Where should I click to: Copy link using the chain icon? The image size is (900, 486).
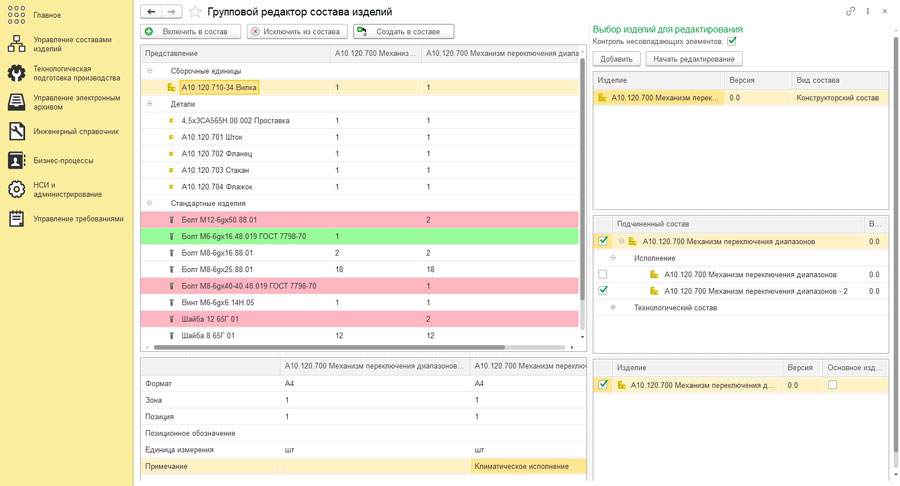pyautogui.click(x=850, y=12)
